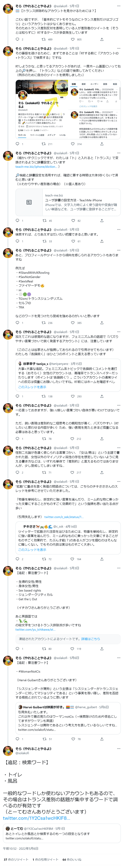Click reply icon on tweet with 489 retweets
The height and width of the screenshot is (868, 124).
(x=18, y=39)
